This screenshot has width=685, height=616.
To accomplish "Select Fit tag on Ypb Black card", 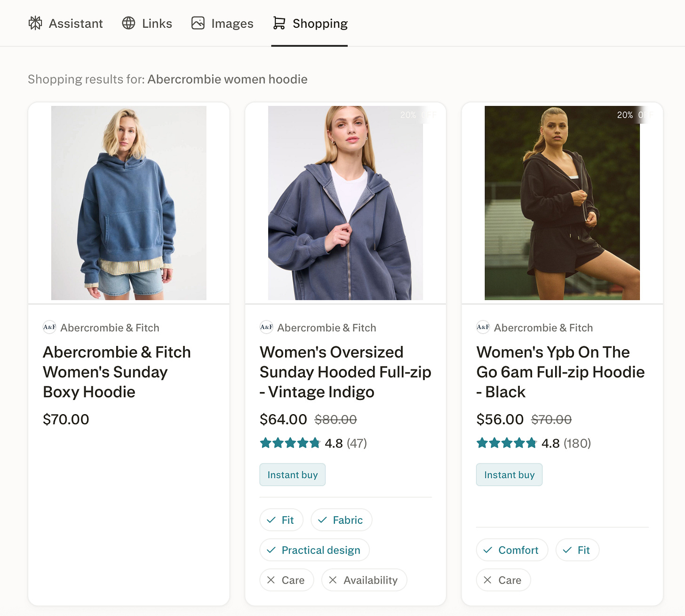I will click(578, 550).
